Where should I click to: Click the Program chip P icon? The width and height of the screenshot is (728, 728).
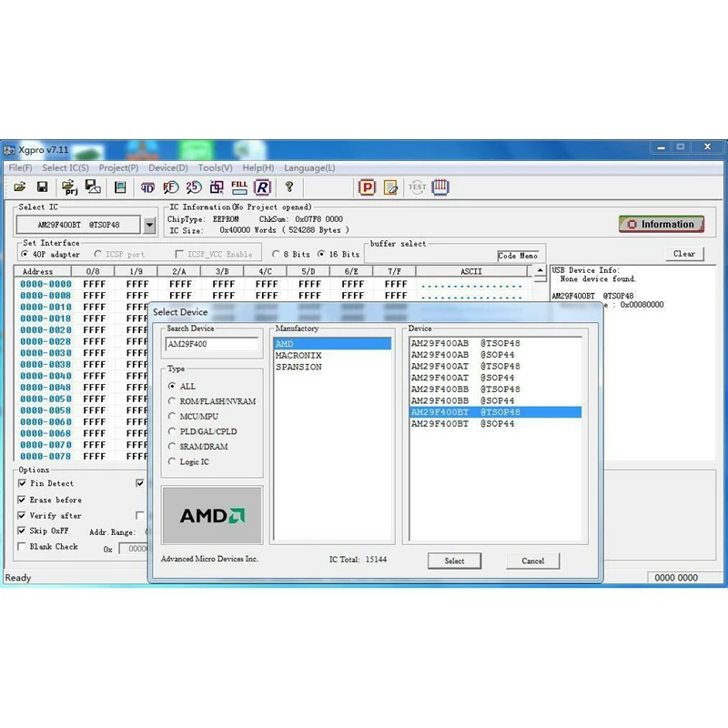[x=367, y=187]
